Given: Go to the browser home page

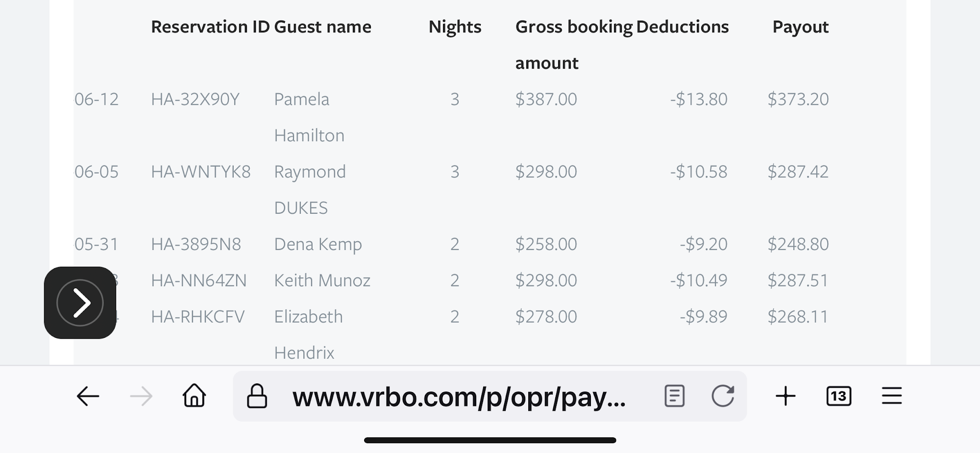Looking at the screenshot, I should [x=194, y=396].
